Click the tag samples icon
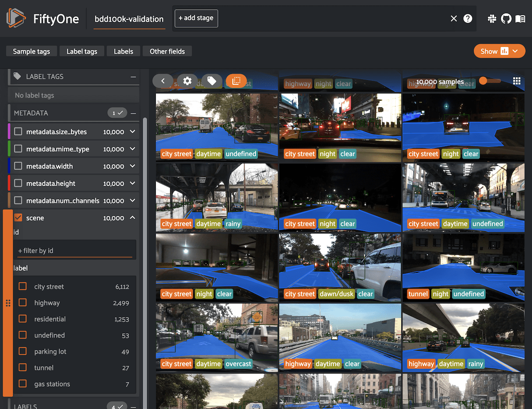 [211, 81]
